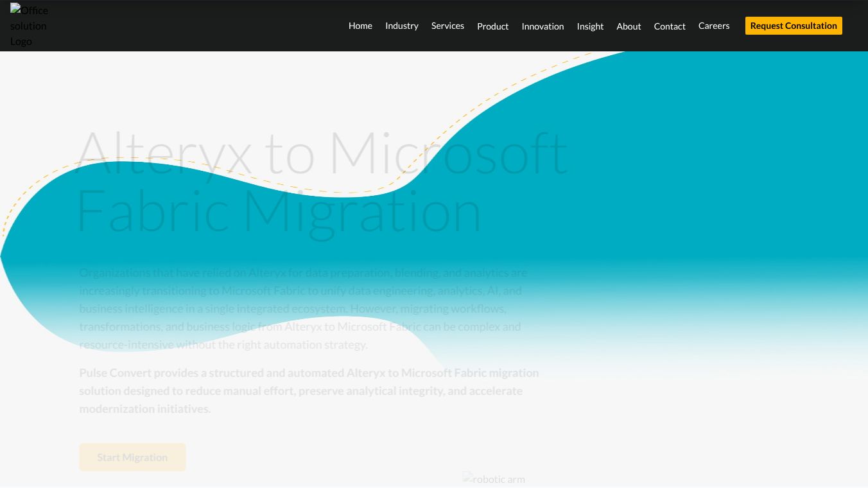
Task: Click the Office solution logo
Action: pos(29,26)
